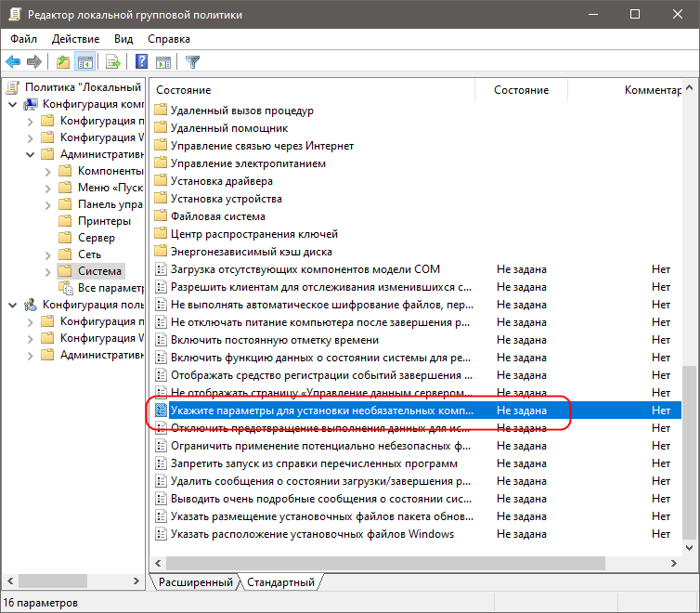The width and height of the screenshot is (700, 613).
Task: Open the Файл menu
Action: coord(23,39)
